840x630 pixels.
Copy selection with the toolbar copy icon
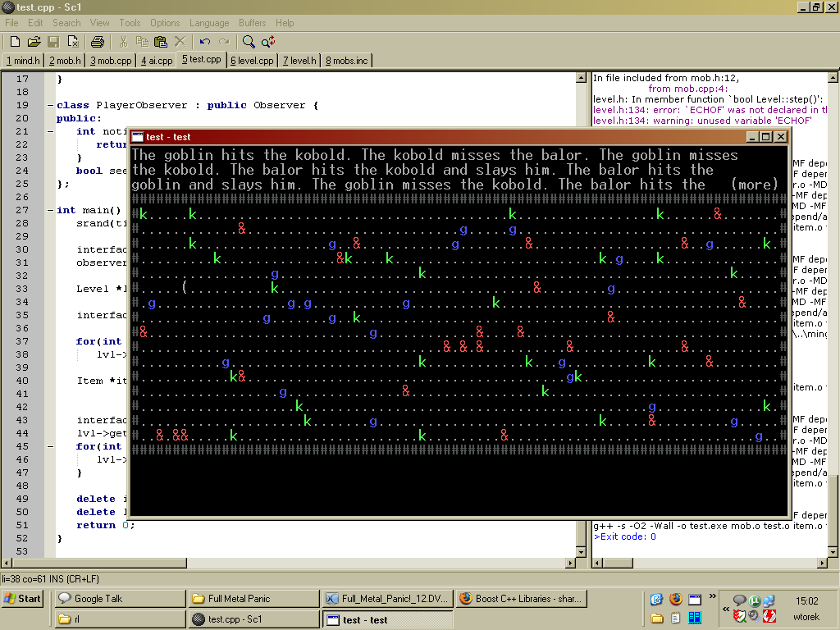click(142, 41)
